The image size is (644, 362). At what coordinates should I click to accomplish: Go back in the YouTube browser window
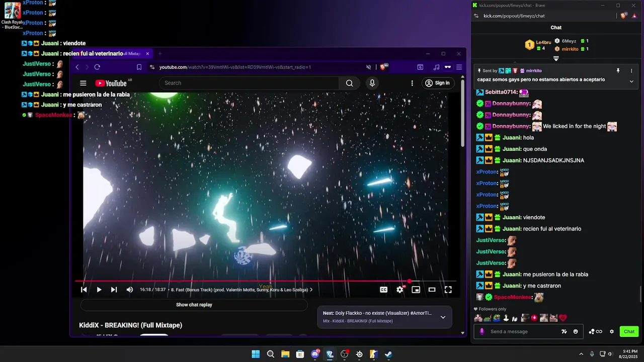click(x=77, y=67)
